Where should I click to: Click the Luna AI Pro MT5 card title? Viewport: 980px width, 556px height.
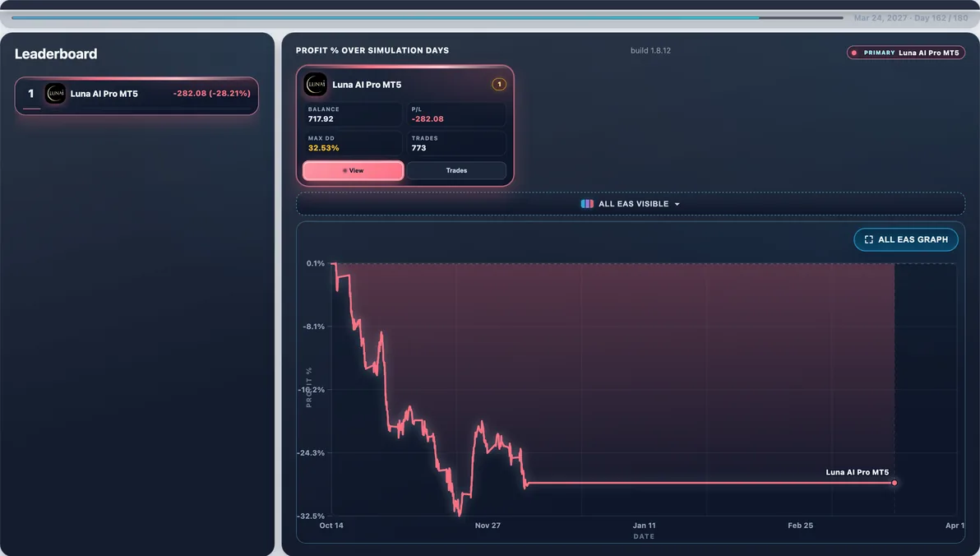[x=367, y=85]
